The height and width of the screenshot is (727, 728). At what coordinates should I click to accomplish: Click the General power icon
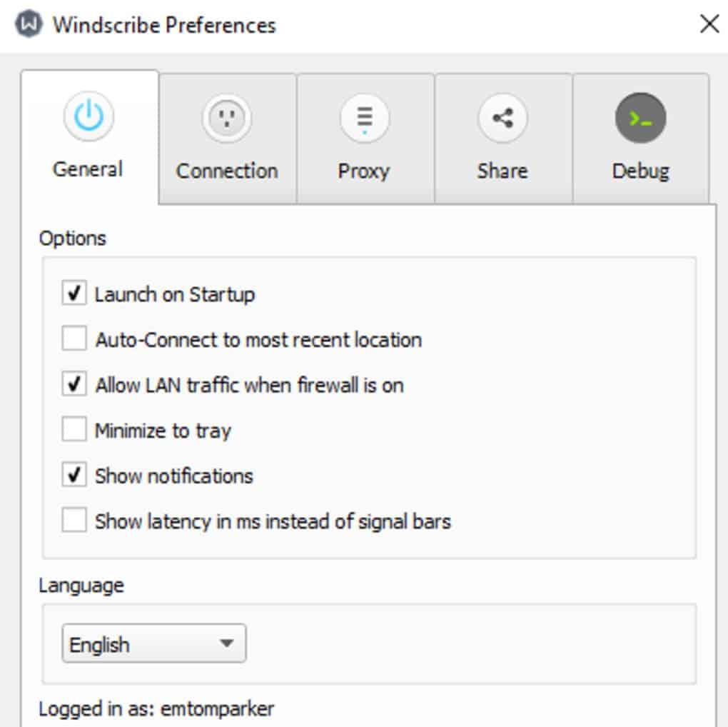89,117
